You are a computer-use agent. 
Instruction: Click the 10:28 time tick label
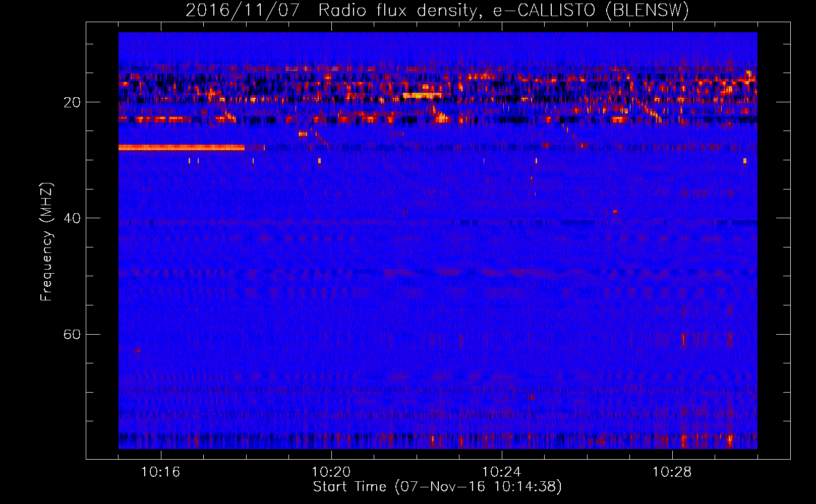(672, 472)
